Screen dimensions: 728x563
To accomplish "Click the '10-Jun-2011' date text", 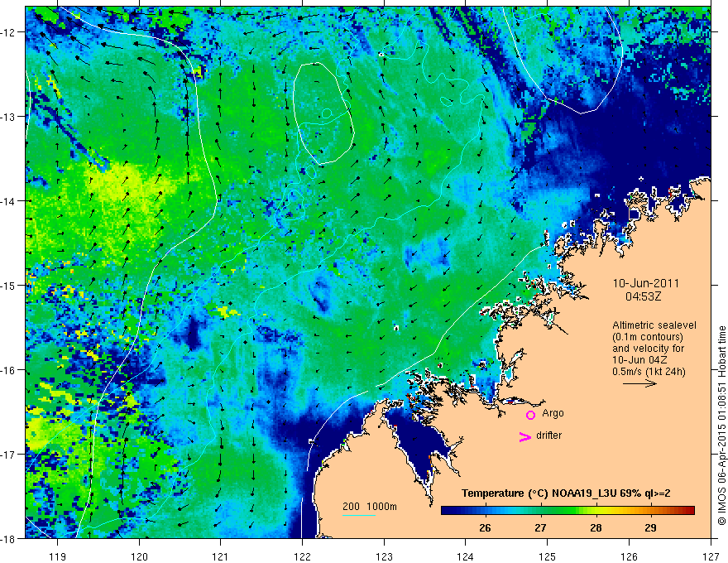I will [646, 283].
